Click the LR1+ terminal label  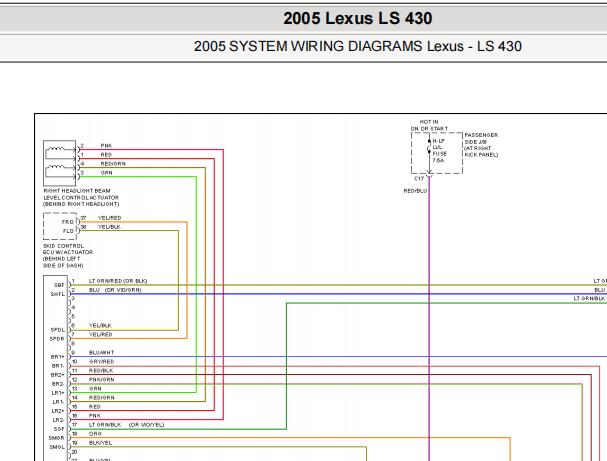(58, 393)
